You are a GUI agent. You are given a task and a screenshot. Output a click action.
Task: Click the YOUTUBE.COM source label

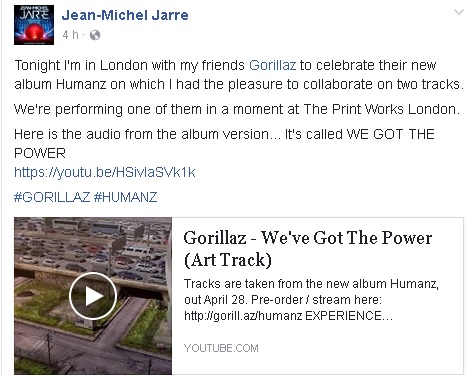[x=221, y=348]
